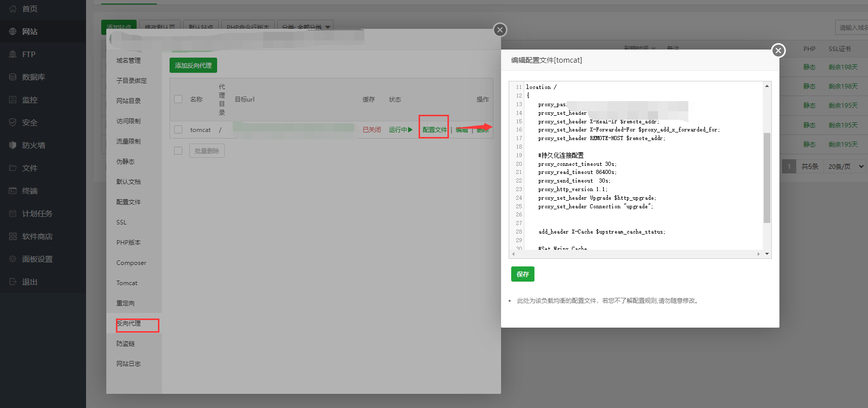Viewport: 868px width, 408px height.
Task: Open 网站目录 tab in site settings
Action: click(x=129, y=101)
